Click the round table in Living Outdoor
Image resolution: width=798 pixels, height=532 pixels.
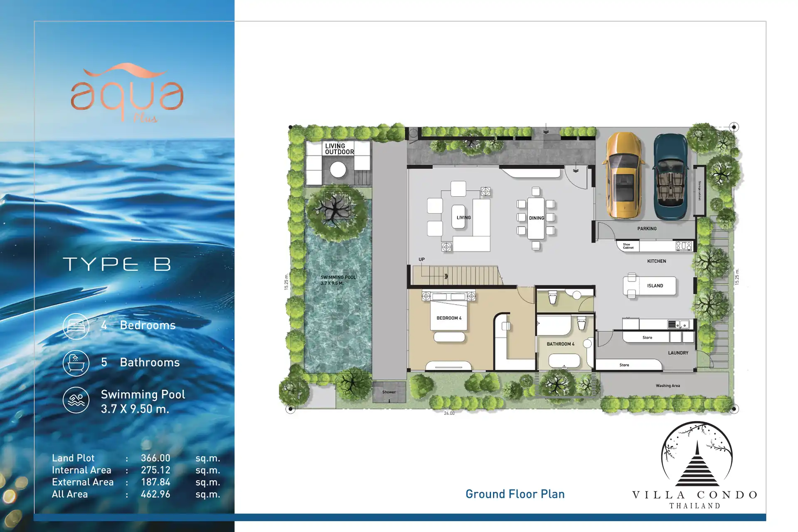(338, 170)
